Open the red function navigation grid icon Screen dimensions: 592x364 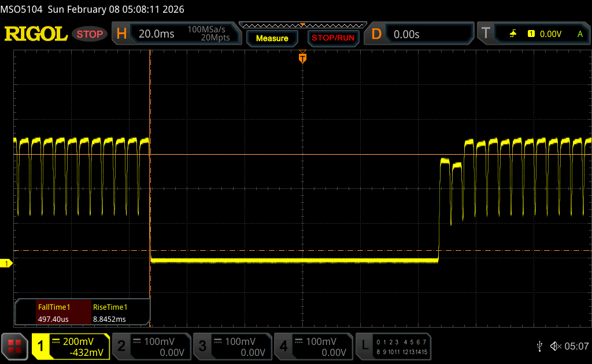[14, 347]
